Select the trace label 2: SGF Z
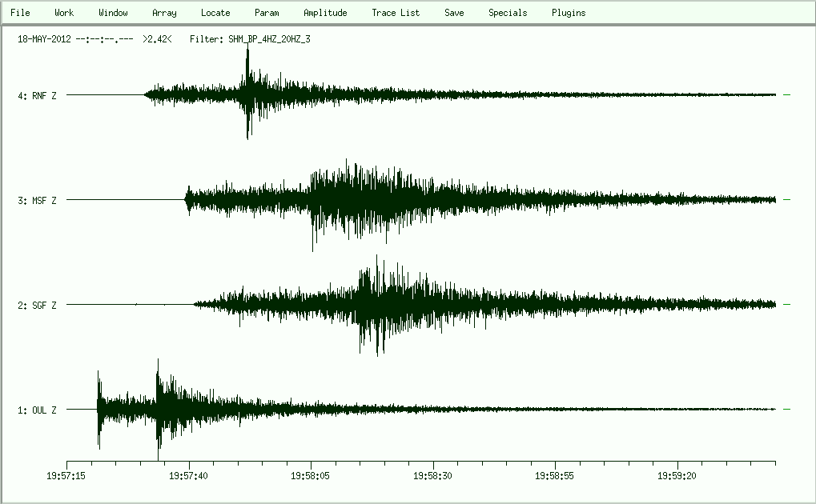 [x=37, y=306]
